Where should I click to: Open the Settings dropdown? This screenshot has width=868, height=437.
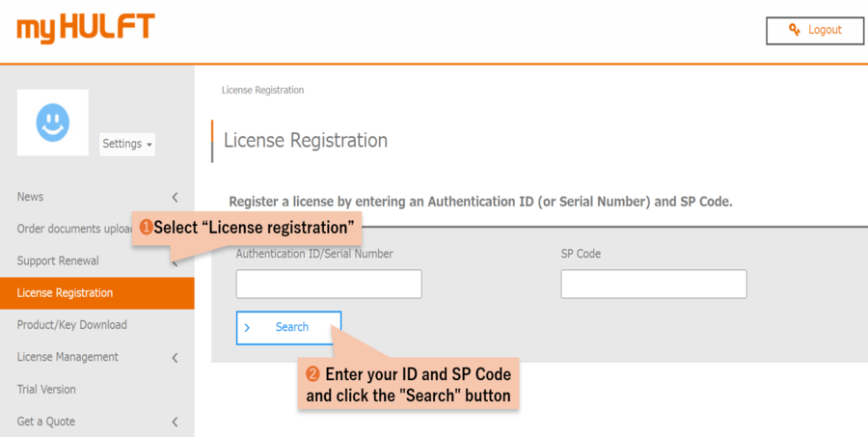pos(126,144)
